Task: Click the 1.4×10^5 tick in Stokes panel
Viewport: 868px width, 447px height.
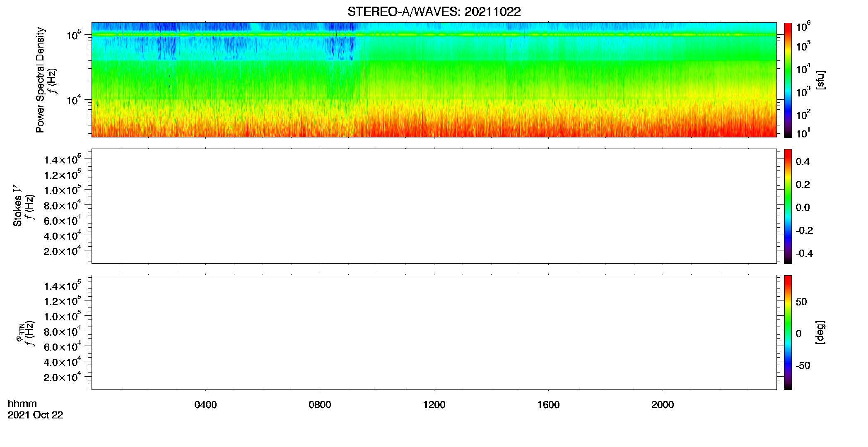Action: (x=63, y=159)
